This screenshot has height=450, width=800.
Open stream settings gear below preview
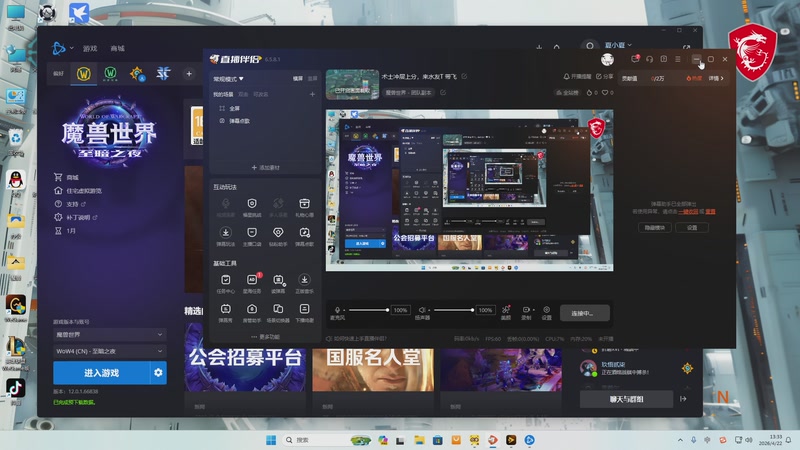click(546, 312)
